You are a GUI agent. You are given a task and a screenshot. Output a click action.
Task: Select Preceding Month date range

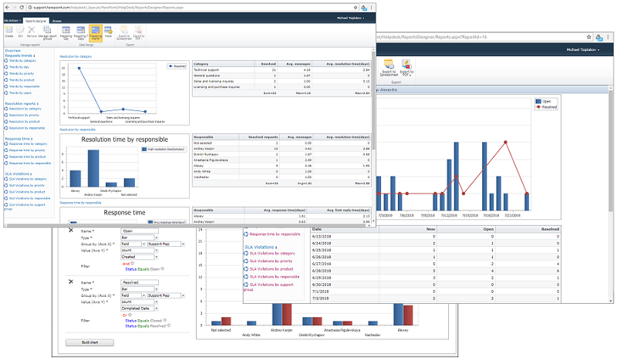pos(96,33)
